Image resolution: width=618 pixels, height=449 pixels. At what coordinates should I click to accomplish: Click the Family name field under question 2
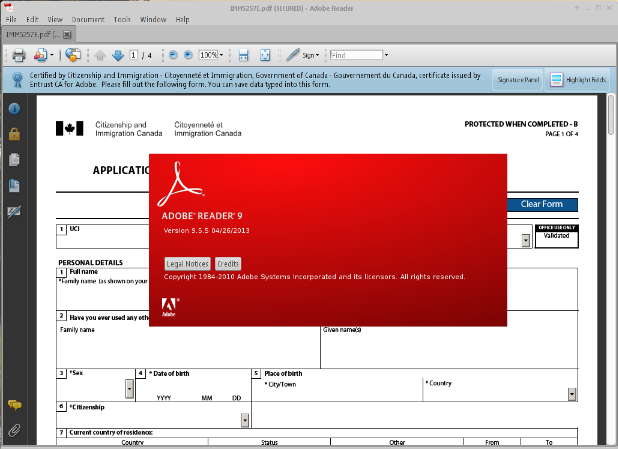coord(188,350)
